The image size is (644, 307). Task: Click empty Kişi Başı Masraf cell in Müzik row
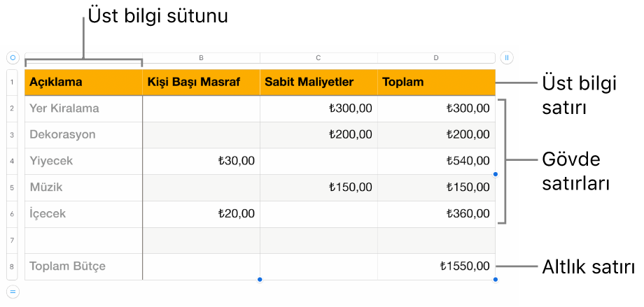(202, 187)
